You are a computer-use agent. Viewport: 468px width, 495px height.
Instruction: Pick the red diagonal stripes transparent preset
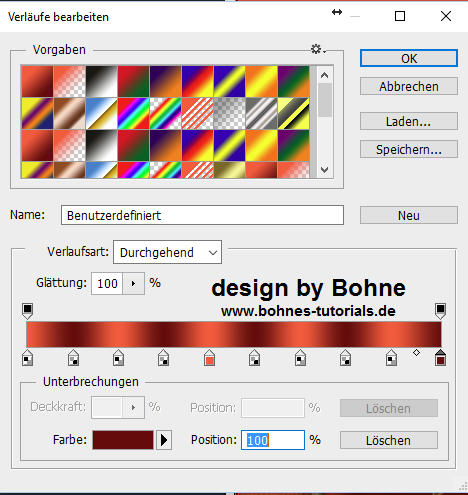pyautogui.click(x=197, y=113)
